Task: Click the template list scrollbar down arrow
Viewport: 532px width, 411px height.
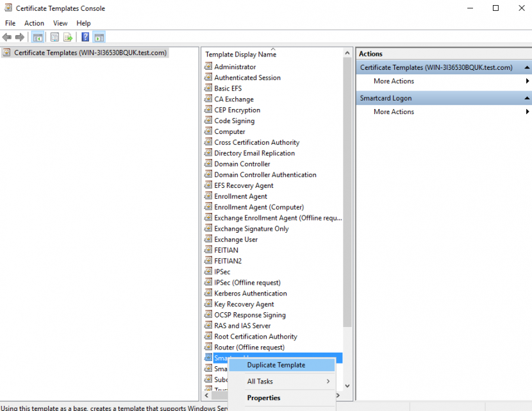Action: click(347, 385)
